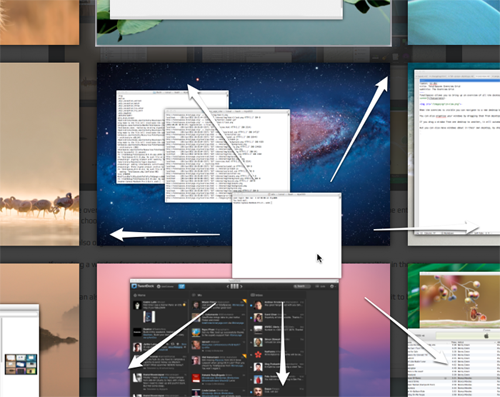Click the blue globe avatar in Me column
The width and height of the screenshot is (500, 397).
click(196, 332)
